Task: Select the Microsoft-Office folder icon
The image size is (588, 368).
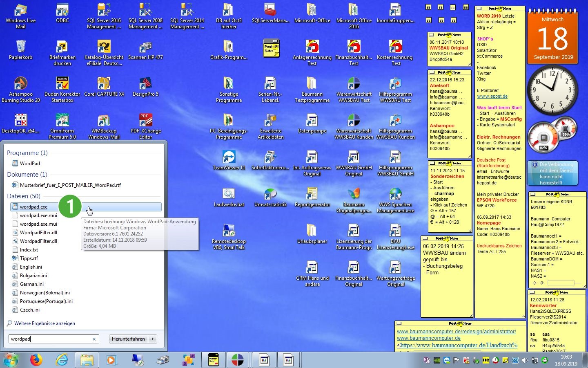Action: (x=312, y=13)
